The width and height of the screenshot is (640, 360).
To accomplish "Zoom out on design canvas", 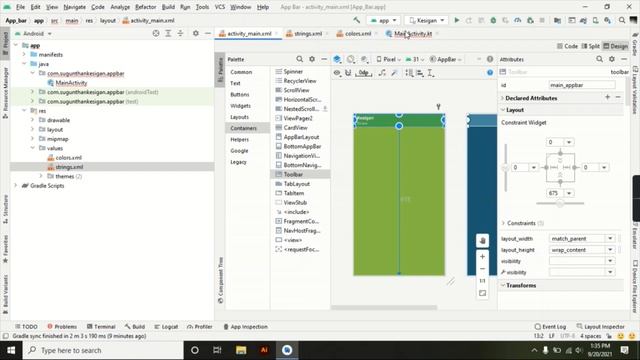I will tap(482, 269).
